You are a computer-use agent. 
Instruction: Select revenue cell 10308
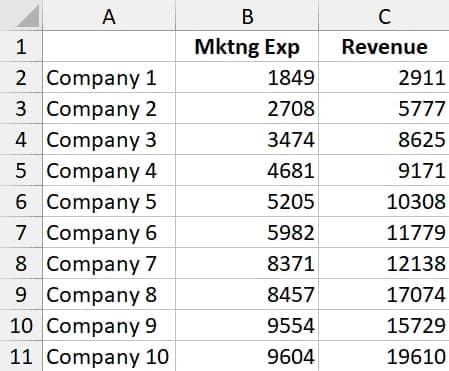pyautogui.click(x=384, y=201)
